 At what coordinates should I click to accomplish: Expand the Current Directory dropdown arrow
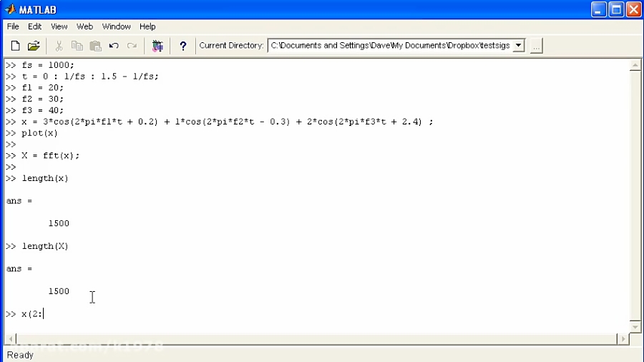[519, 46]
